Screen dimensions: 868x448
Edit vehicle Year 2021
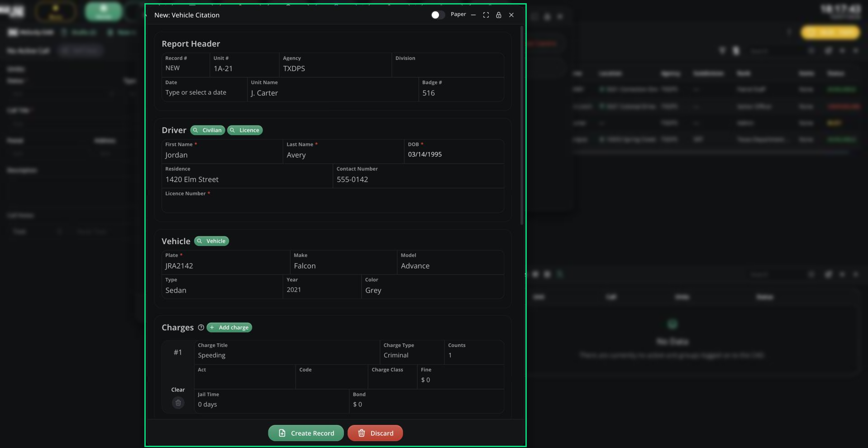pos(322,287)
